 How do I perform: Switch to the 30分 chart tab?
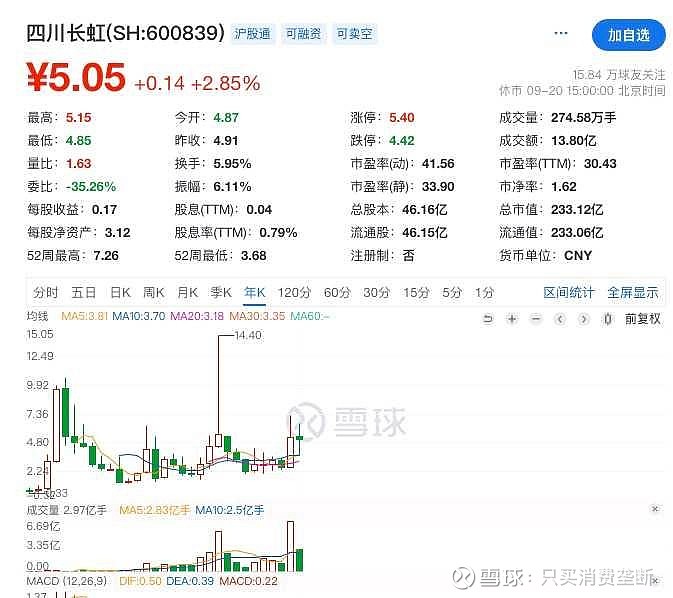377,293
